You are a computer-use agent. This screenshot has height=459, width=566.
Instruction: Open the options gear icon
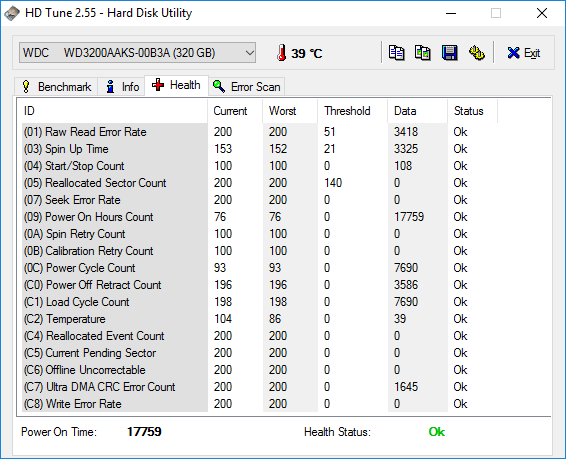tap(476, 53)
